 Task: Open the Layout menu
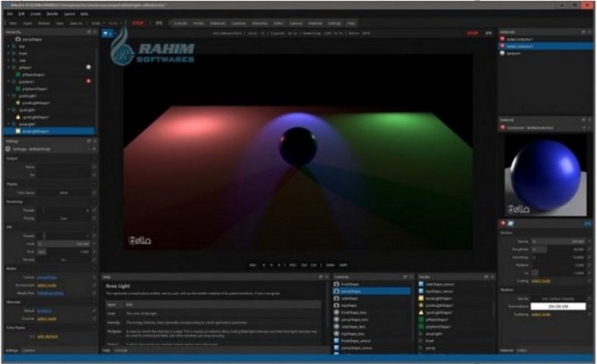click(69, 14)
